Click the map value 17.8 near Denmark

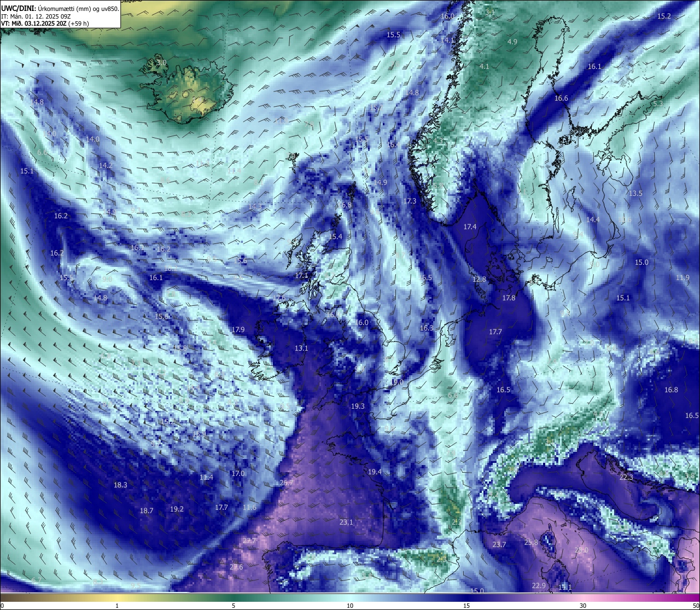[509, 298]
